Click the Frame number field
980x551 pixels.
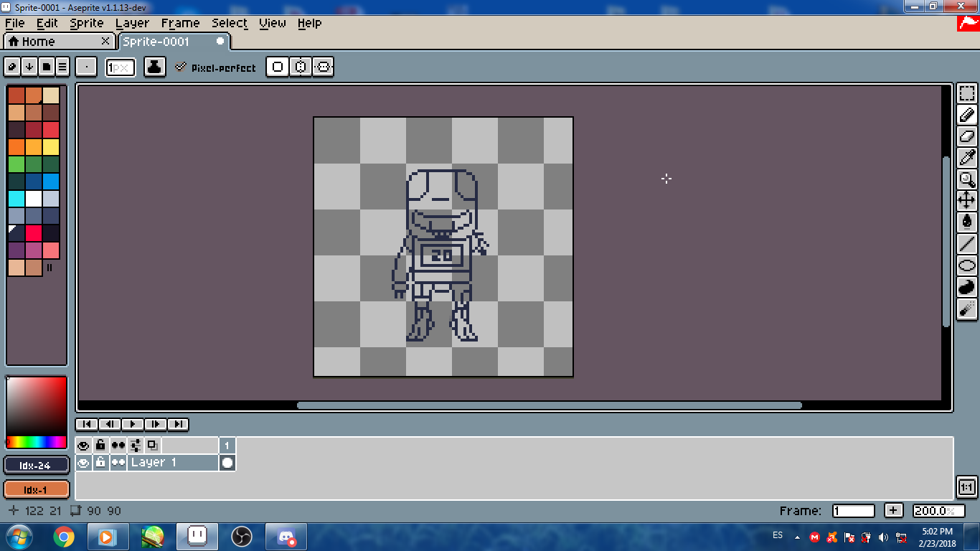click(854, 511)
